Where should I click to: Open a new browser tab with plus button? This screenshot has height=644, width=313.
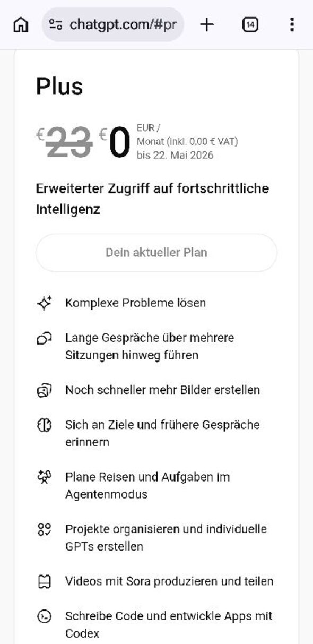(207, 24)
